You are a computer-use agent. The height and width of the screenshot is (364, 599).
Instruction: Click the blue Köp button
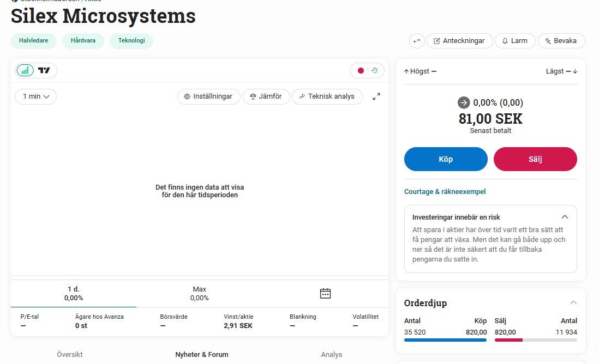click(x=446, y=159)
